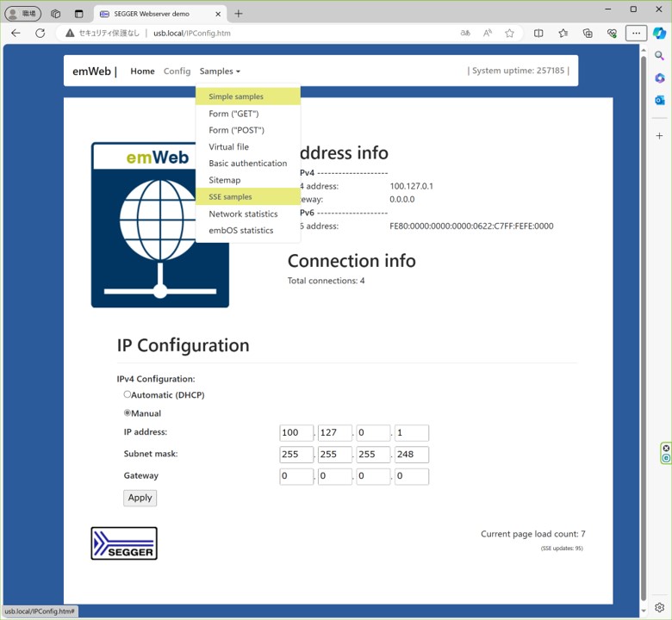
Task: Click first octet of IP address field
Action: (x=296, y=433)
